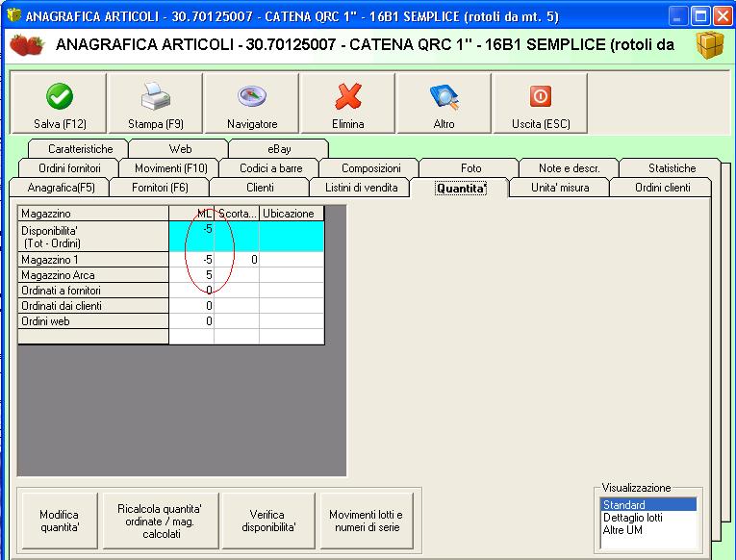Click the Ordini web ML value 0
The width and height of the screenshot is (736, 560).
[x=191, y=321]
